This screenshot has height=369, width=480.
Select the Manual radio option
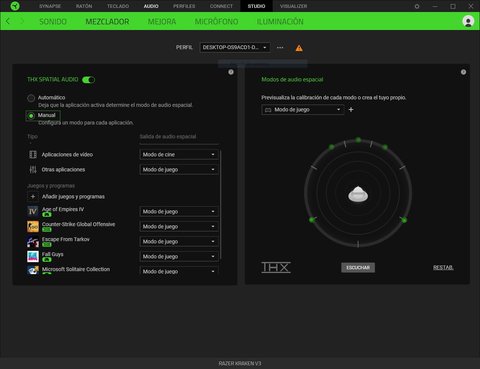coord(31,116)
